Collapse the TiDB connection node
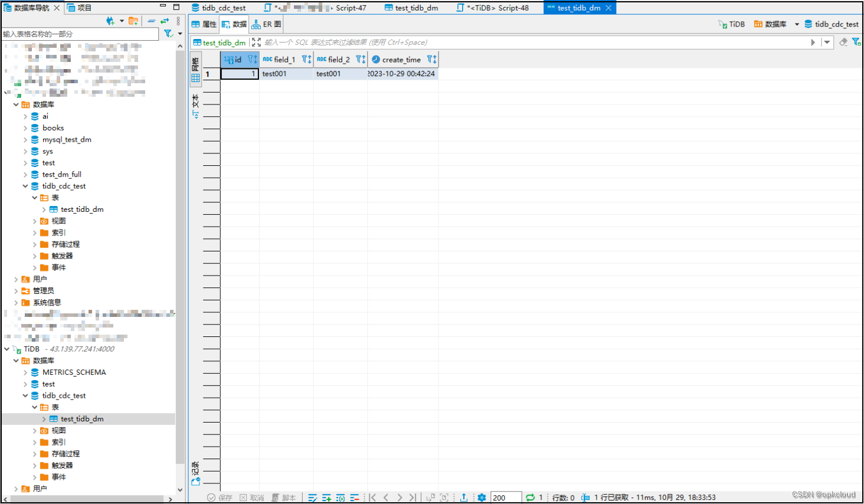Screen dimensions: 864x504 6,349
